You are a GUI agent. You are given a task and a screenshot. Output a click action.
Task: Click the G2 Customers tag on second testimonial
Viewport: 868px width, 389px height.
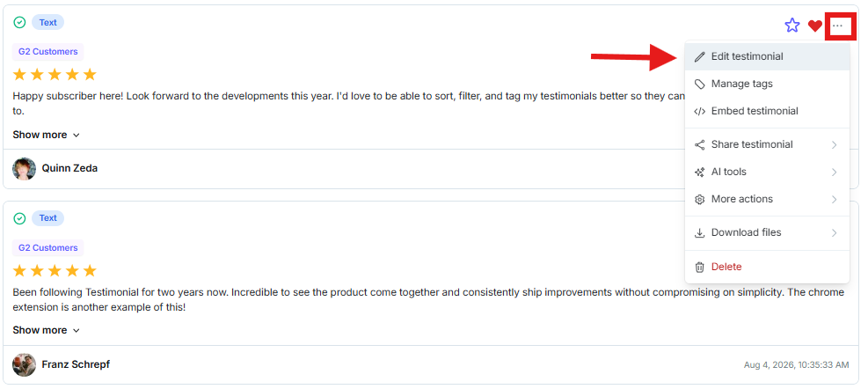coord(48,247)
